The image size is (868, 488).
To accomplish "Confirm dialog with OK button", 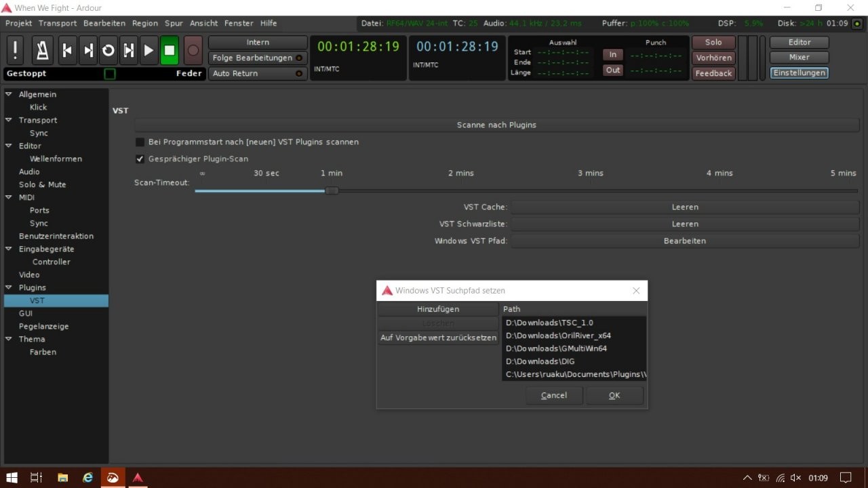I will [x=614, y=395].
